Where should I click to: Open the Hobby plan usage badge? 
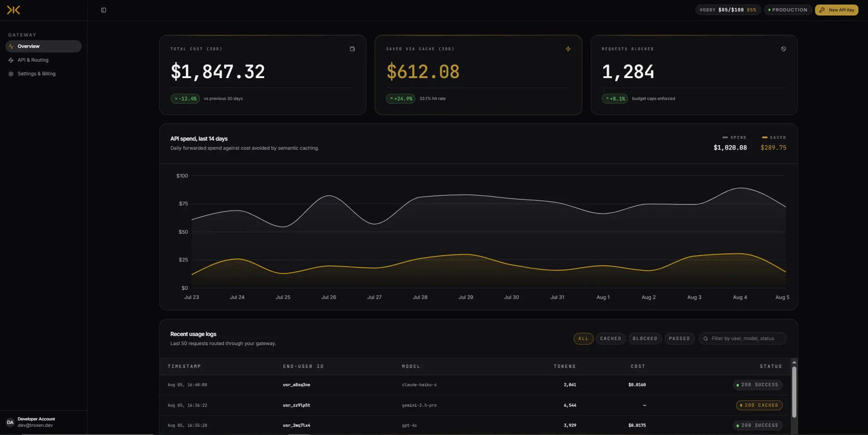(x=728, y=10)
